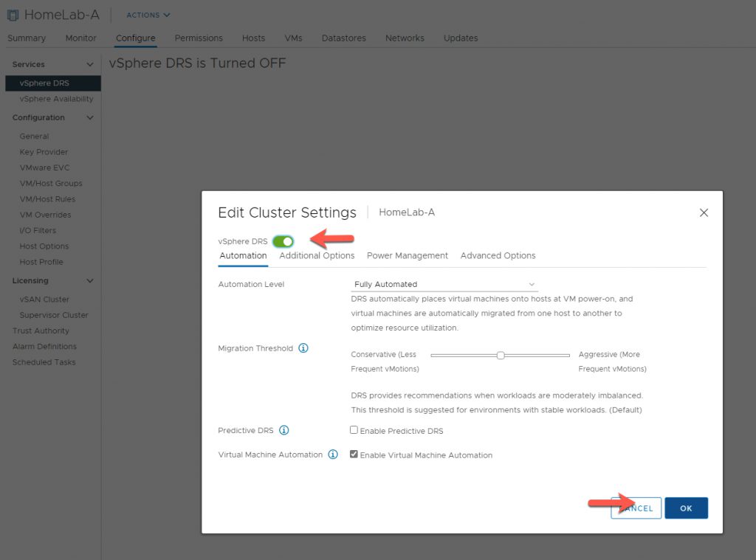Open VM/Host Rules
This screenshot has height=560, width=756.
pyautogui.click(x=48, y=199)
